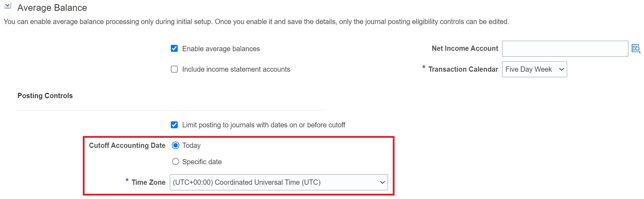Click the average balance processing description text
Viewport: 644px width, 199px height.
256,22
